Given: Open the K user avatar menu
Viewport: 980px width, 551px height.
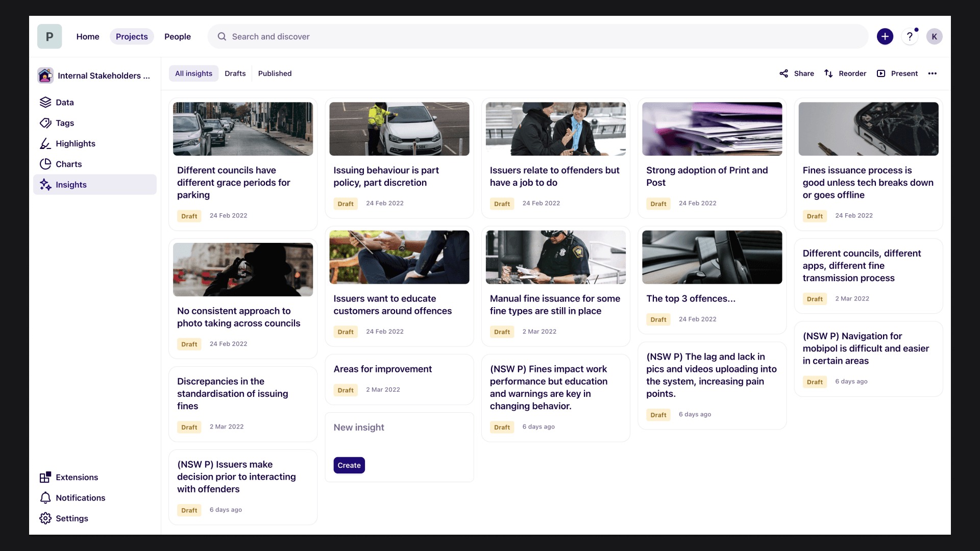Looking at the screenshot, I should pyautogui.click(x=934, y=37).
